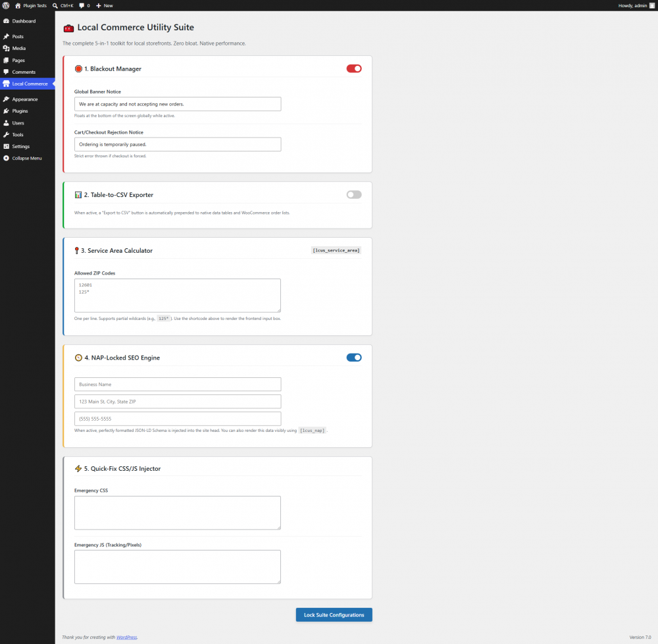Click the lightning icon by Quick-Fix Injector
Screen dimensions: 658x644
click(78, 469)
